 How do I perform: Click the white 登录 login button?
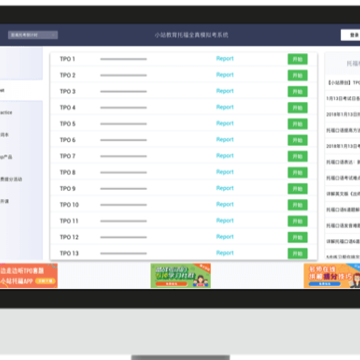point(351,35)
